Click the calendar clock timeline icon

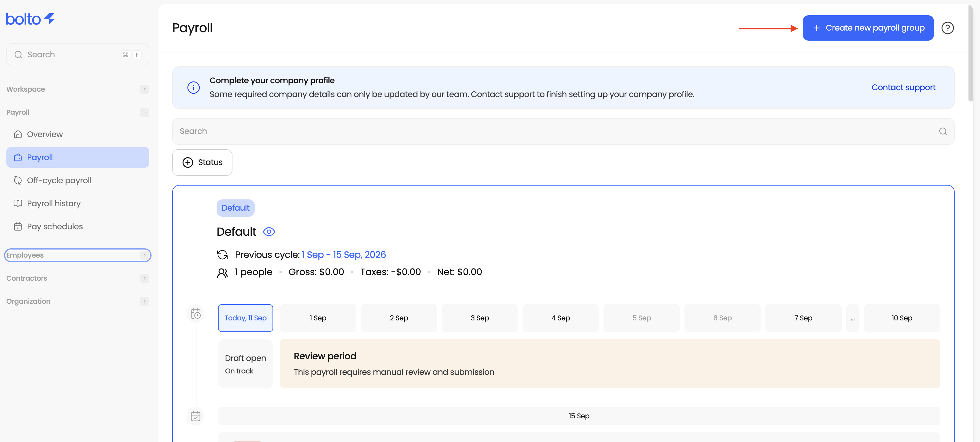click(x=196, y=314)
